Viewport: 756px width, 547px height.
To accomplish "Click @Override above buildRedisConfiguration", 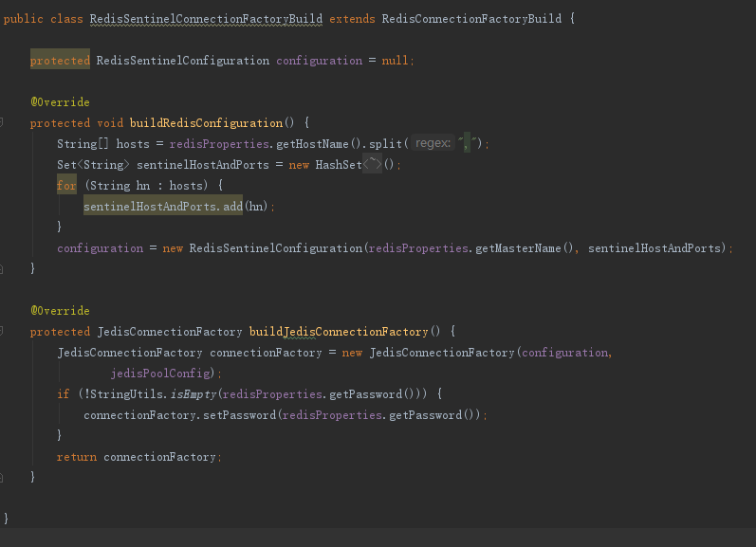I will pos(60,102).
